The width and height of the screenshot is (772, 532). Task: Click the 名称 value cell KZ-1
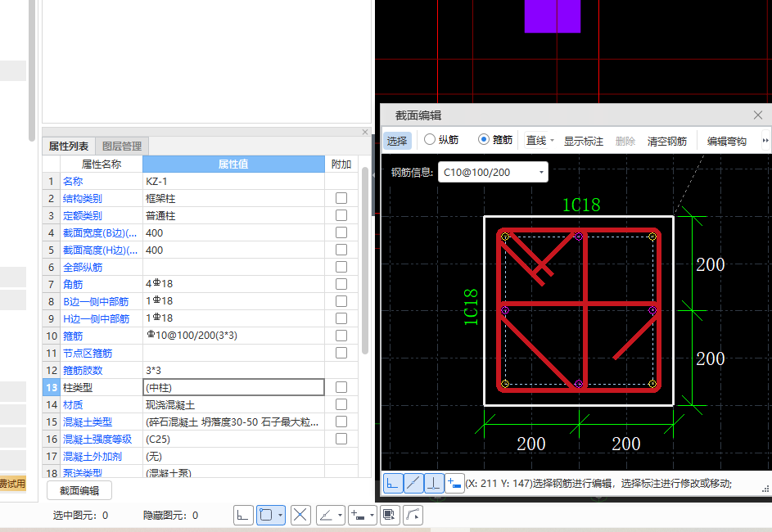(x=233, y=181)
